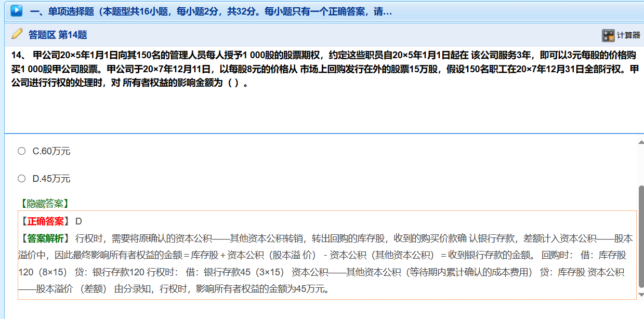Hide the answer via 【隐藏答案】

44,204
